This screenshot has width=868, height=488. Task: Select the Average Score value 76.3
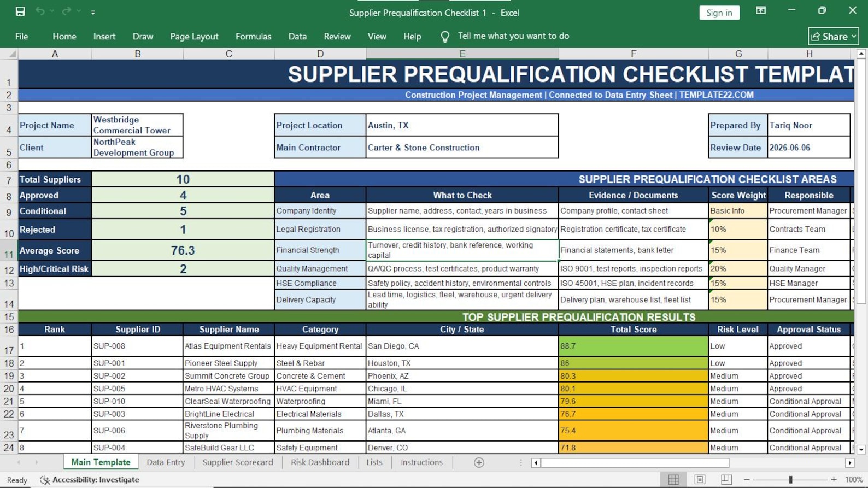(183, 250)
